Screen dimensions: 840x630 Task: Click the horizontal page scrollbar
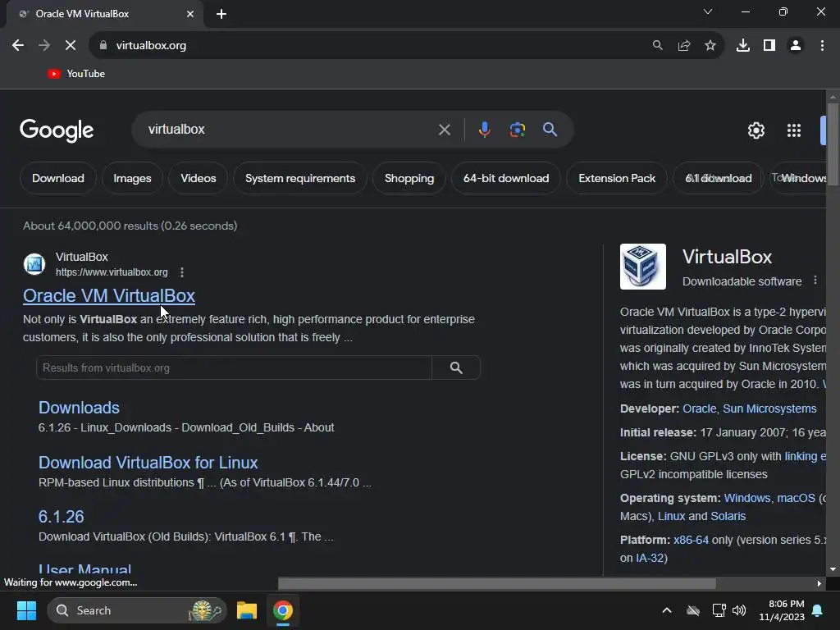pos(496,583)
